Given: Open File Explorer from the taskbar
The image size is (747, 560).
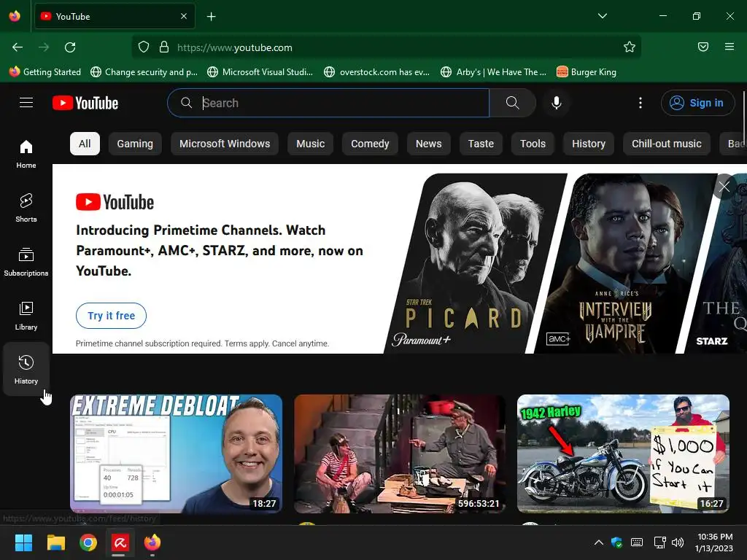Looking at the screenshot, I should point(55,542).
